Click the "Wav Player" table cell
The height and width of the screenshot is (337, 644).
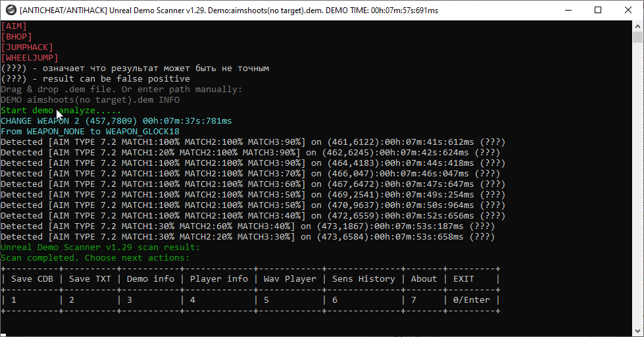[290, 279]
